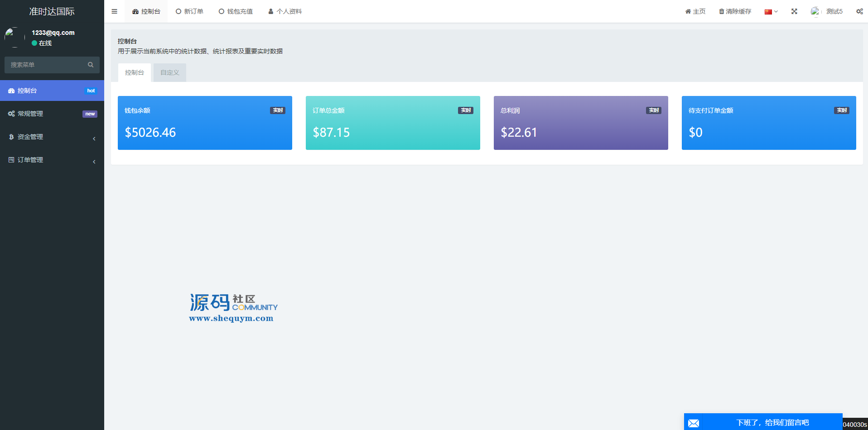The height and width of the screenshot is (430, 868).
Task: Toggle the sidebar hamburger menu icon
Action: point(114,11)
